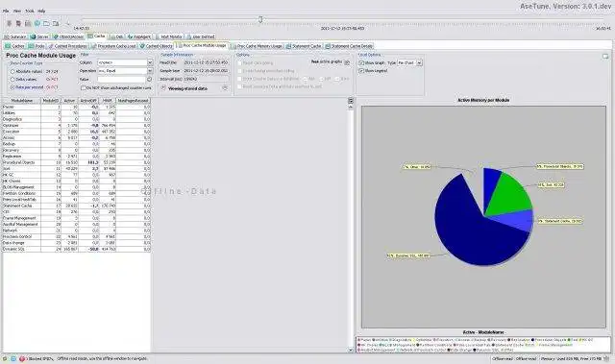615x364 pixels.
Task: Switch to the Disk tab
Action: coord(116,36)
